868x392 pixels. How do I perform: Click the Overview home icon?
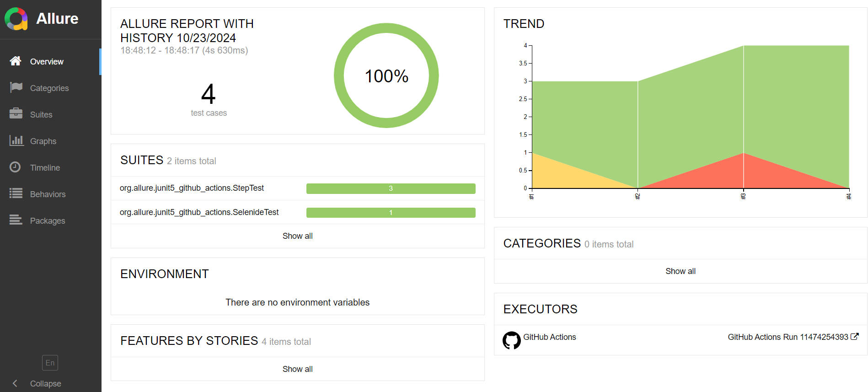[16, 61]
